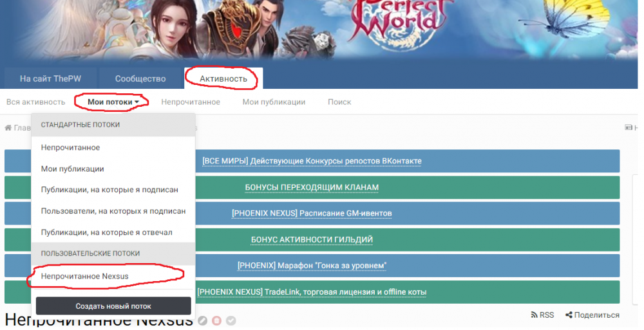
Task: Choose Мои публикации from the dropdown menu
Action: point(72,169)
